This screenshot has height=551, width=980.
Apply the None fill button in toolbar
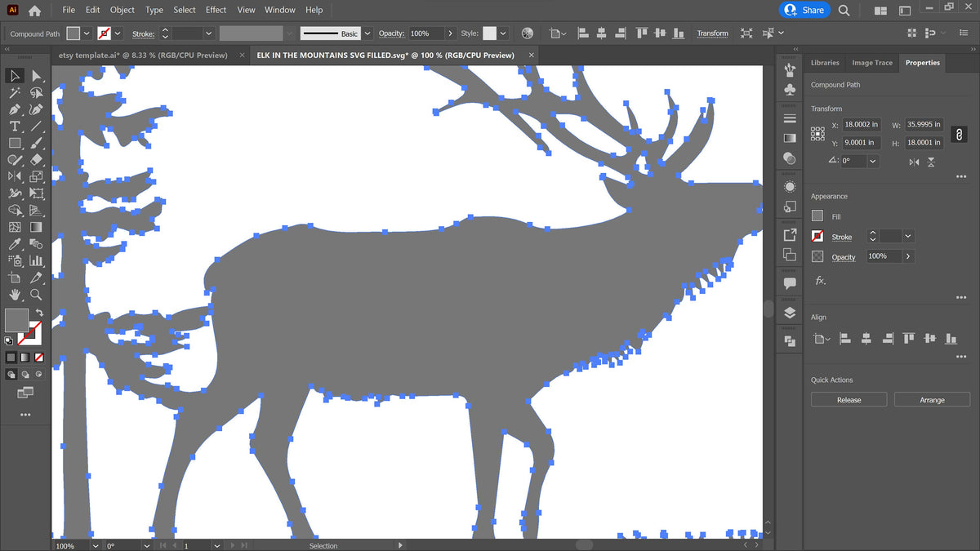point(38,358)
